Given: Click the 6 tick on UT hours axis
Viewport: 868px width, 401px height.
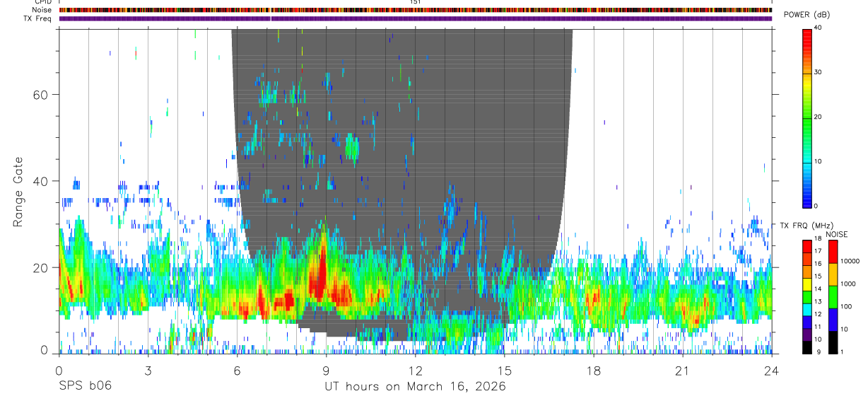Looking at the screenshot, I should (x=237, y=370).
